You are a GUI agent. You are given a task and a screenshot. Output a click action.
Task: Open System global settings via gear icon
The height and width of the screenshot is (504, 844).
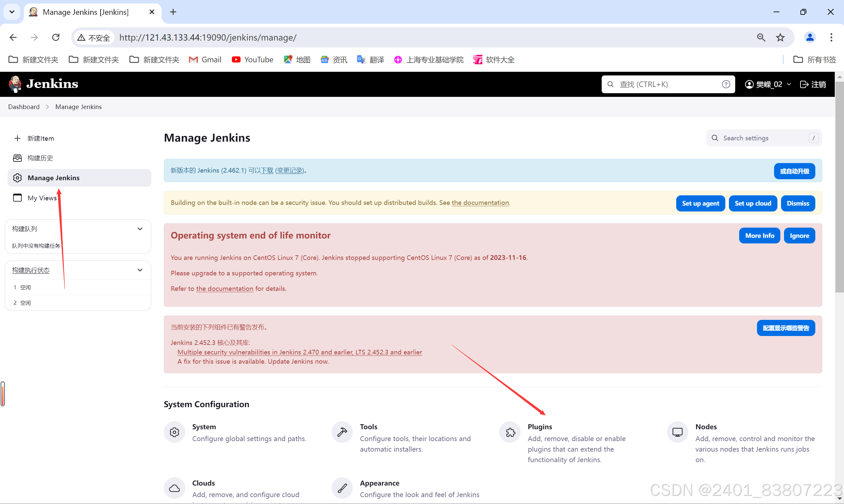click(174, 432)
